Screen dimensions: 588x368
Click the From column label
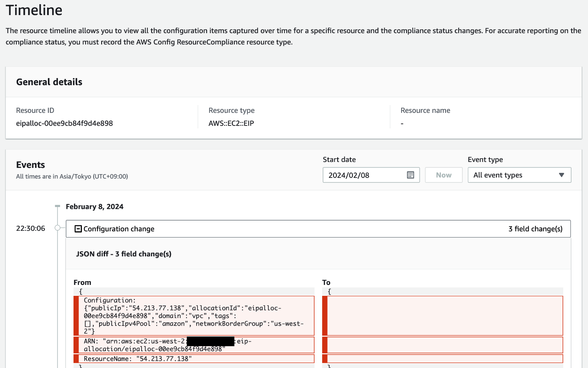(82, 282)
